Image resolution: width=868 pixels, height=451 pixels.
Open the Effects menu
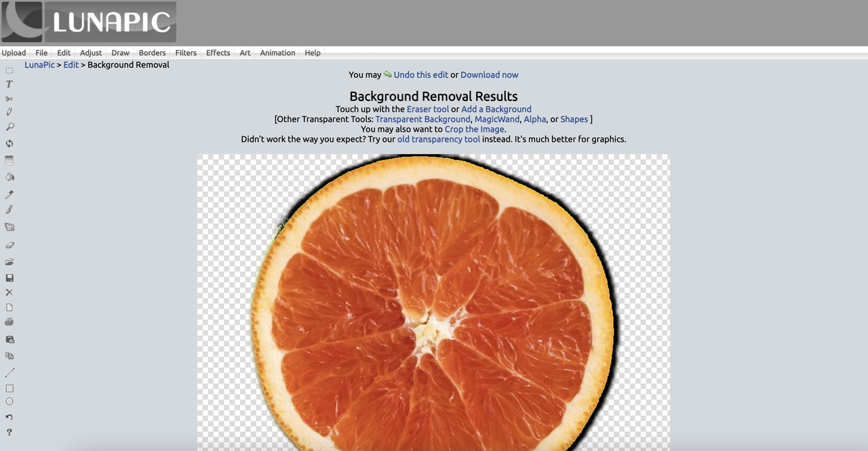click(218, 53)
